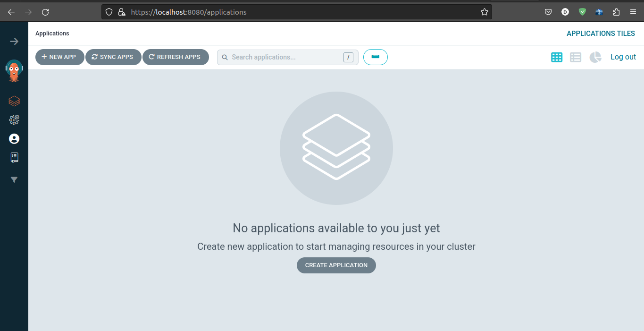Open the filter funnel icon in sidebar
This screenshot has height=331, width=644.
pos(14,180)
